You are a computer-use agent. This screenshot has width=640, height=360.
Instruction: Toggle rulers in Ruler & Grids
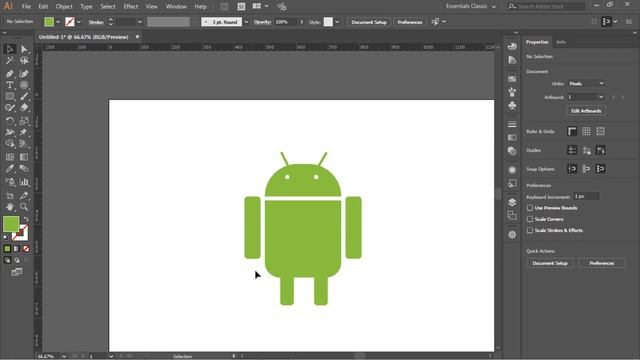pyautogui.click(x=572, y=131)
